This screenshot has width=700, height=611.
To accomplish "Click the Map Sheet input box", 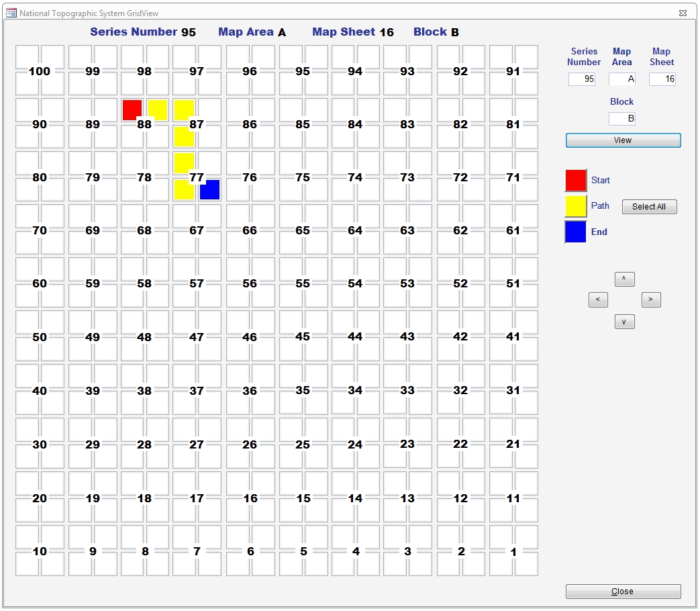I will click(x=662, y=79).
